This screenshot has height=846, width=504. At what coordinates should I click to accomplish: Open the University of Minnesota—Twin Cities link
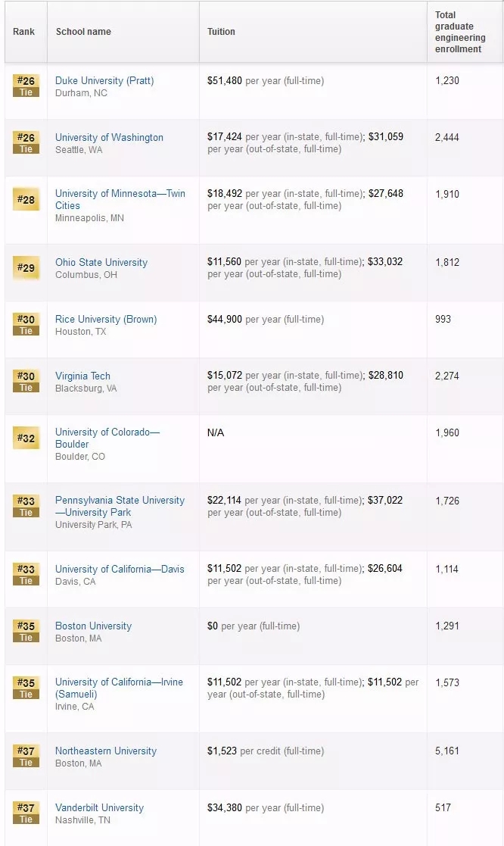click(x=120, y=199)
